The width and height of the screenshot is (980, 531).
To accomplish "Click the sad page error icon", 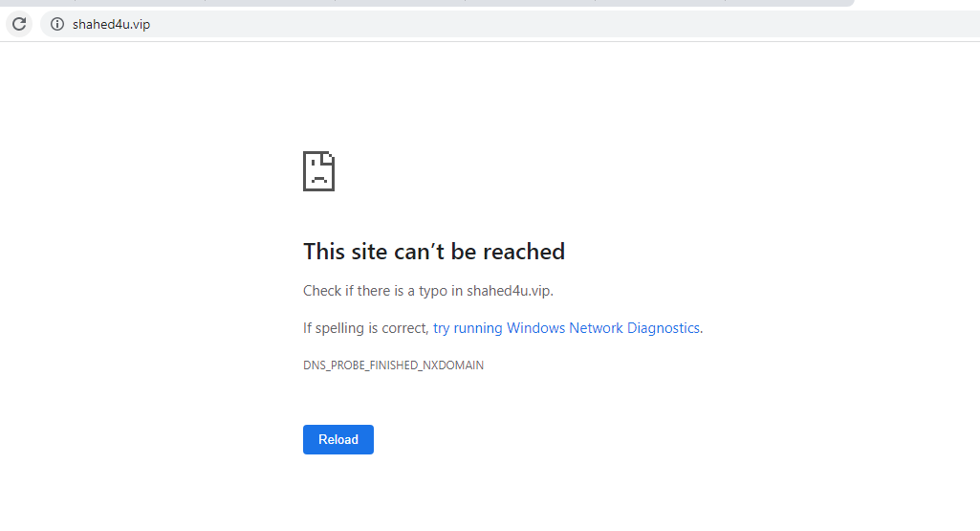I will click(x=318, y=171).
